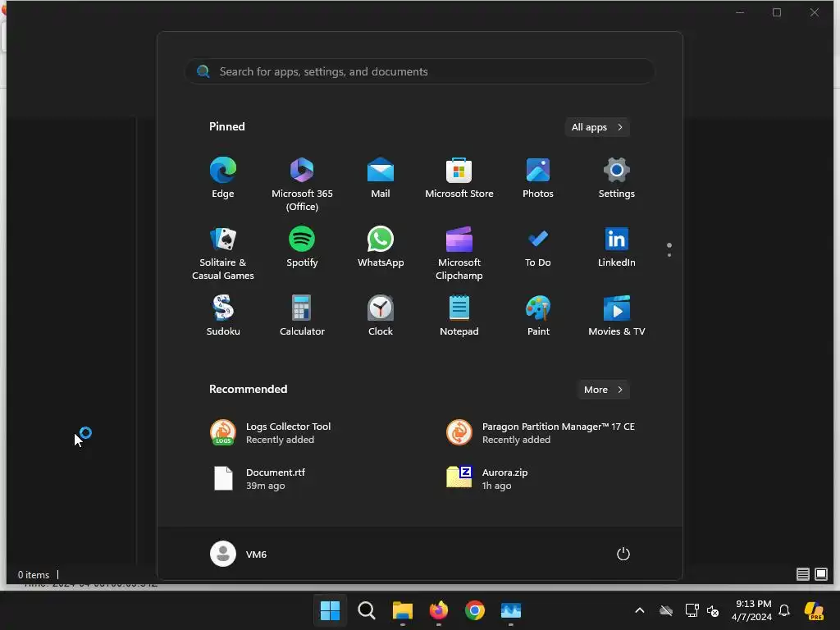
Task: Launch Sudoku game
Action: point(223,316)
